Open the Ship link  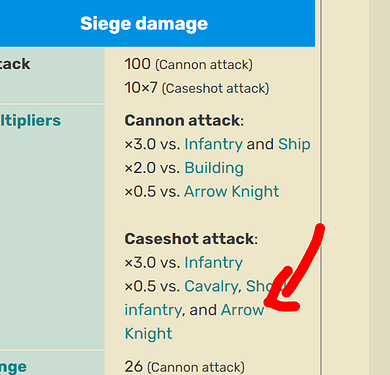tap(294, 144)
